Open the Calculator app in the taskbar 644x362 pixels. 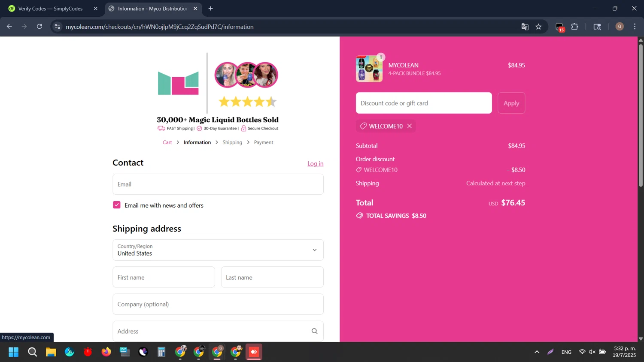coord(161,352)
